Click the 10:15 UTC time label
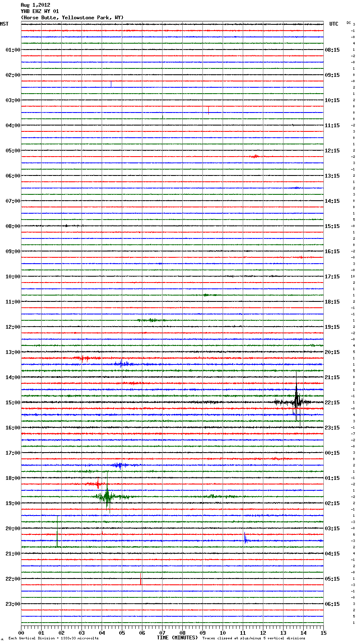 point(332,100)
